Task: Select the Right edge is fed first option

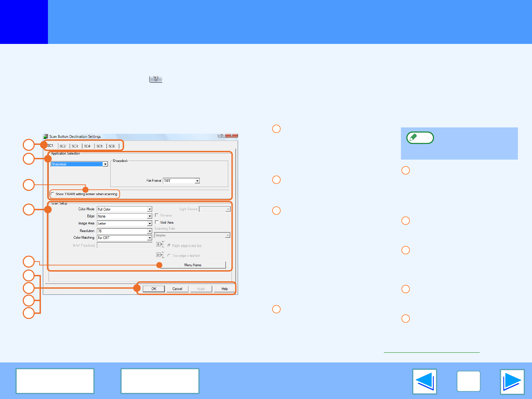Action: point(169,246)
